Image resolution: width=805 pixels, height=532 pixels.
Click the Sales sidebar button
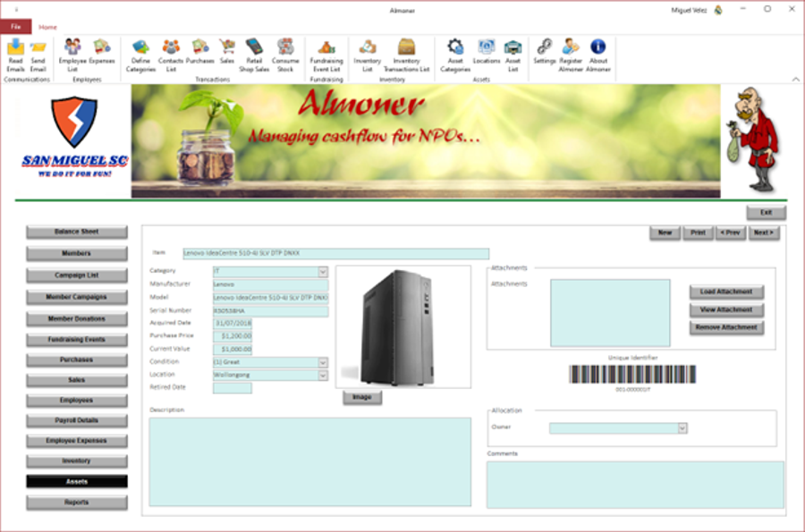click(77, 380)
